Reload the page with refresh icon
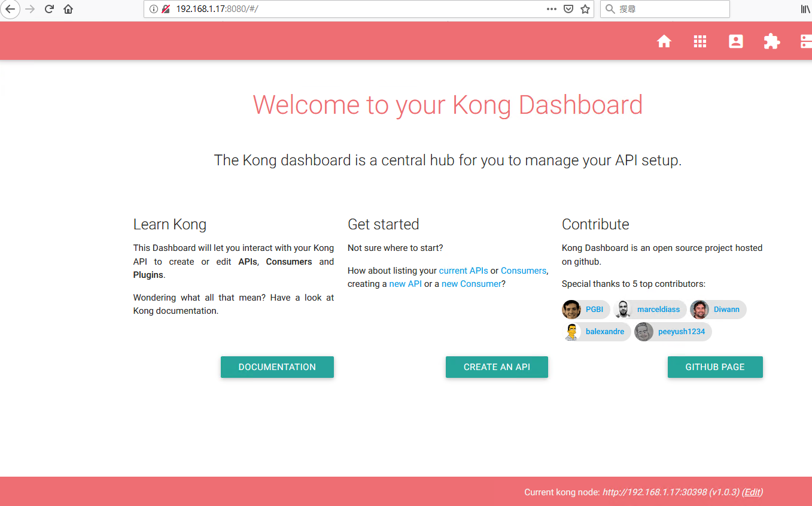This screenshot has height=506, width=812. pos(49,9)
